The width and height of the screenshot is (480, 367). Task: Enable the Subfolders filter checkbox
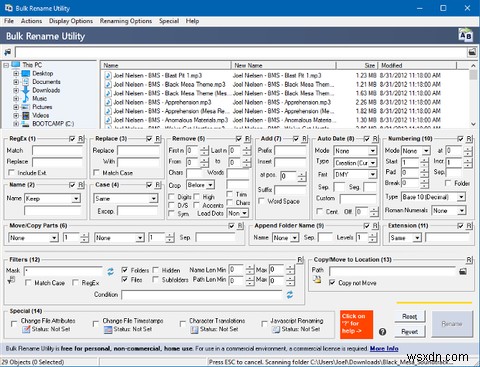tap(155, 279)
